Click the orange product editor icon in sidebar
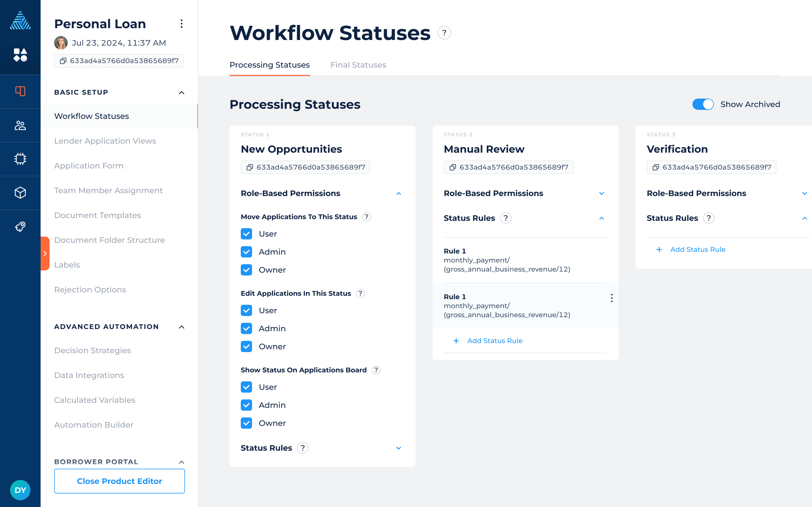The height and width of the screenshot is (507, 812). point(20,91)
